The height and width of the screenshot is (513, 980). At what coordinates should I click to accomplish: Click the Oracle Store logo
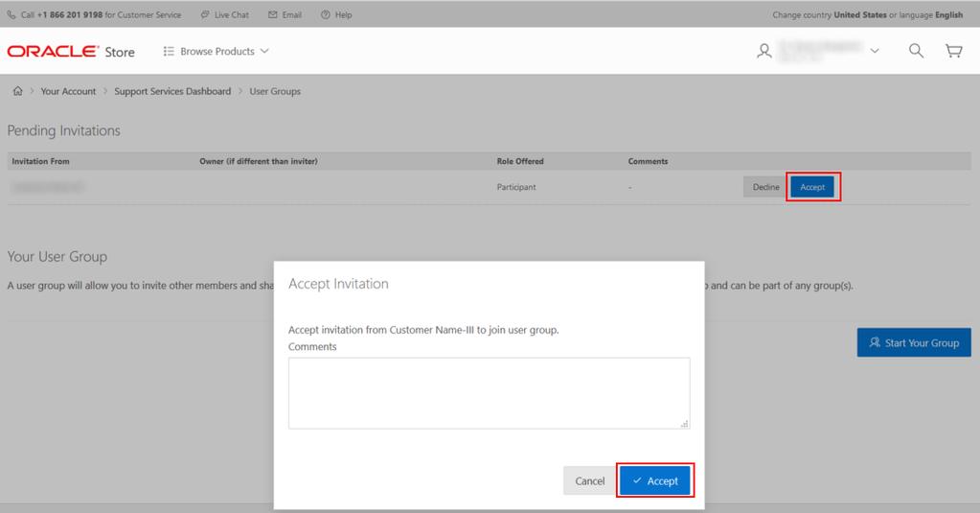(71, 52)
